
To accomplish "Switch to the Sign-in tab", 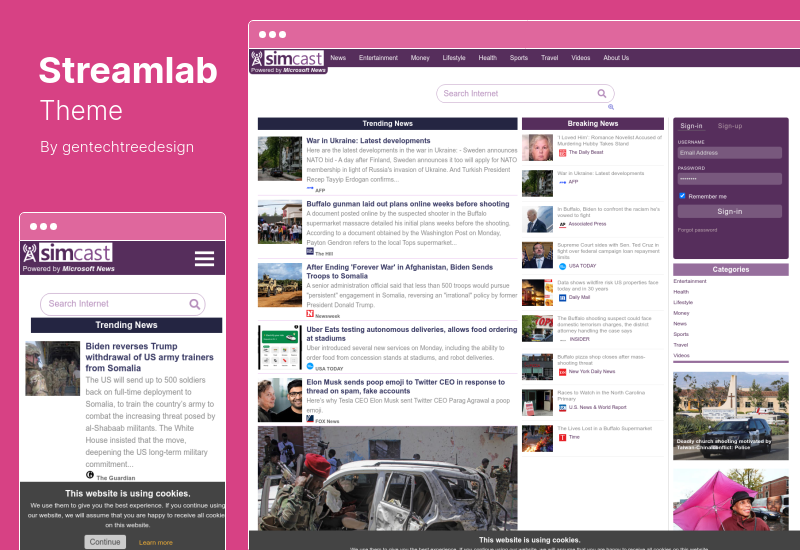I will pos(691,126).
